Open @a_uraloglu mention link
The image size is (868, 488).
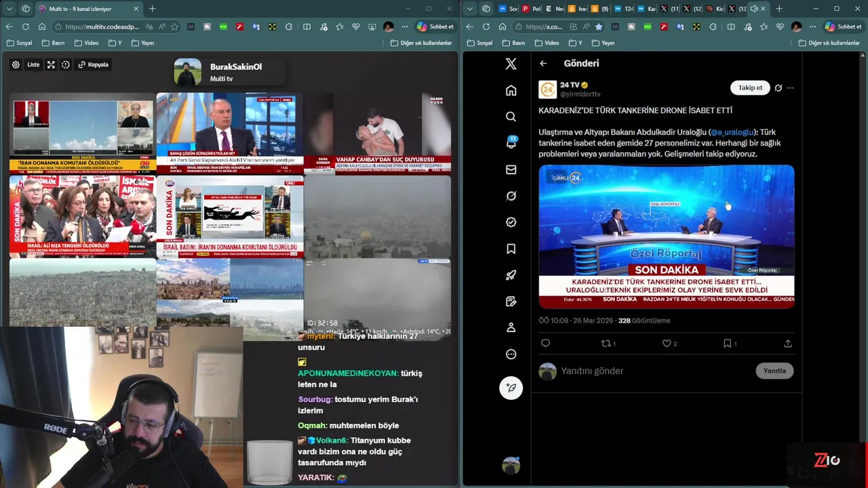coord(732,132)
